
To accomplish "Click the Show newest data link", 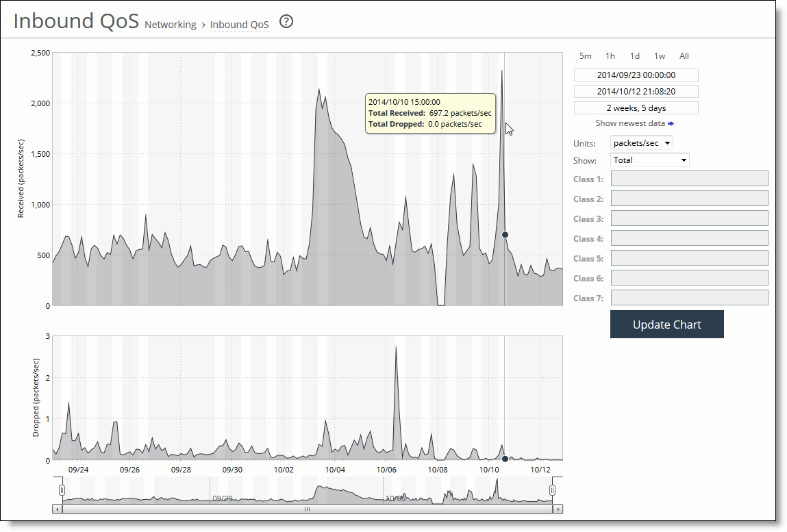I will coord(630,123).
